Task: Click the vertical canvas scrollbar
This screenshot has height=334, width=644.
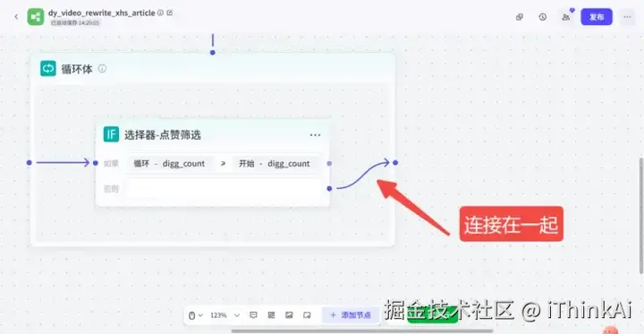Action: tap(641, 216)
